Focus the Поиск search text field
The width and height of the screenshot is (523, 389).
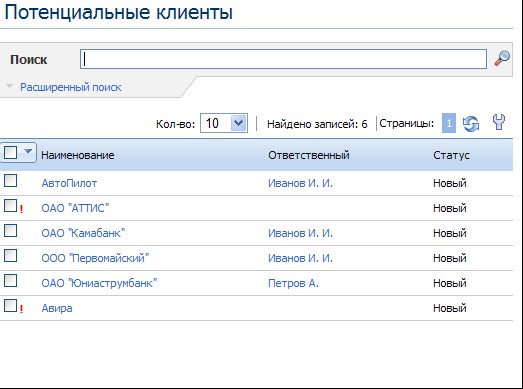click(x=283, y=59)
